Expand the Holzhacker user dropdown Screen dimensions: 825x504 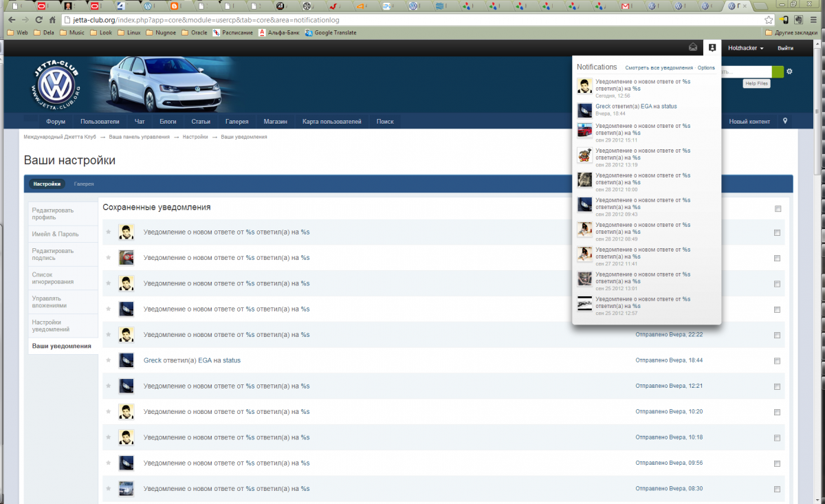[746, 48]
